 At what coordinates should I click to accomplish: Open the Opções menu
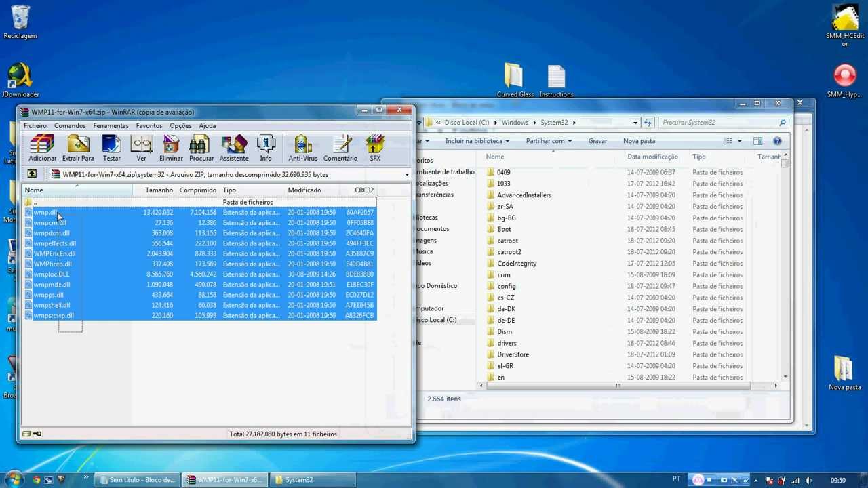coord(180,125)
